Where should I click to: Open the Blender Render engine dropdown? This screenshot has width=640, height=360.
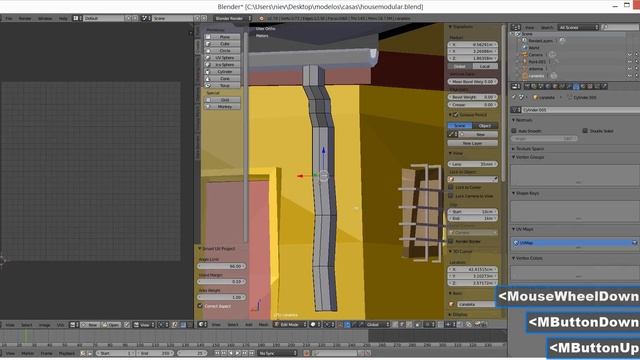click(x=232, y=18)
